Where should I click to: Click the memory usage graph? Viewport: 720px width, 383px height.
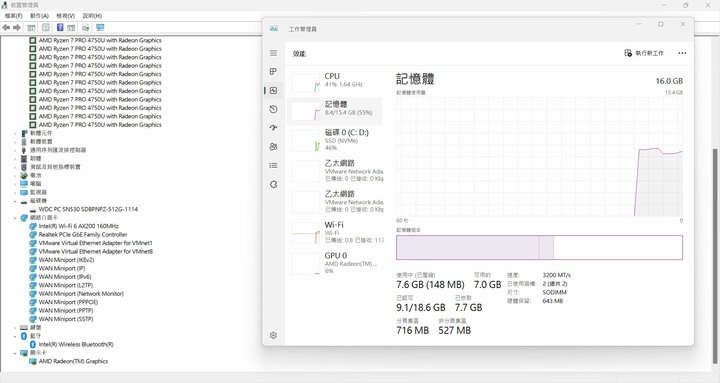click(x=540, y=157)
